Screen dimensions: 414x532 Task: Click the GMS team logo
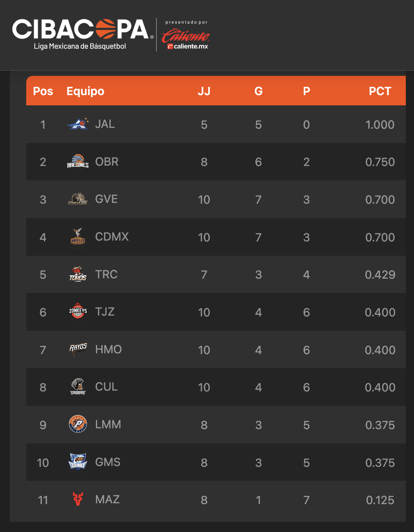pos(78,462)
